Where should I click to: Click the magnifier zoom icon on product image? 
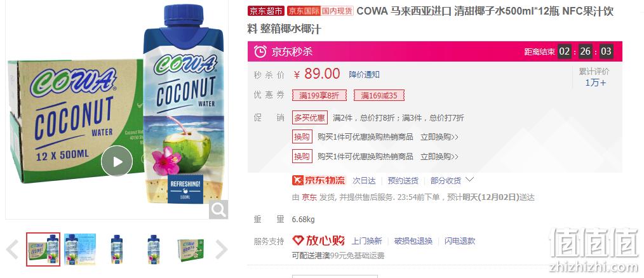pos(218,210)
